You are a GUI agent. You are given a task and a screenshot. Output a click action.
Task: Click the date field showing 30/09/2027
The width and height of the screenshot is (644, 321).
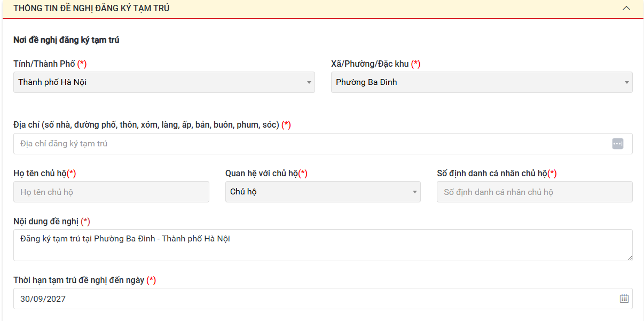[x=315, y=299]
